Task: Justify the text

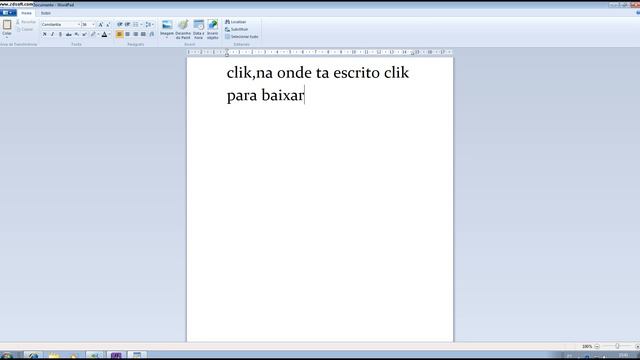Action: [143, 34]
